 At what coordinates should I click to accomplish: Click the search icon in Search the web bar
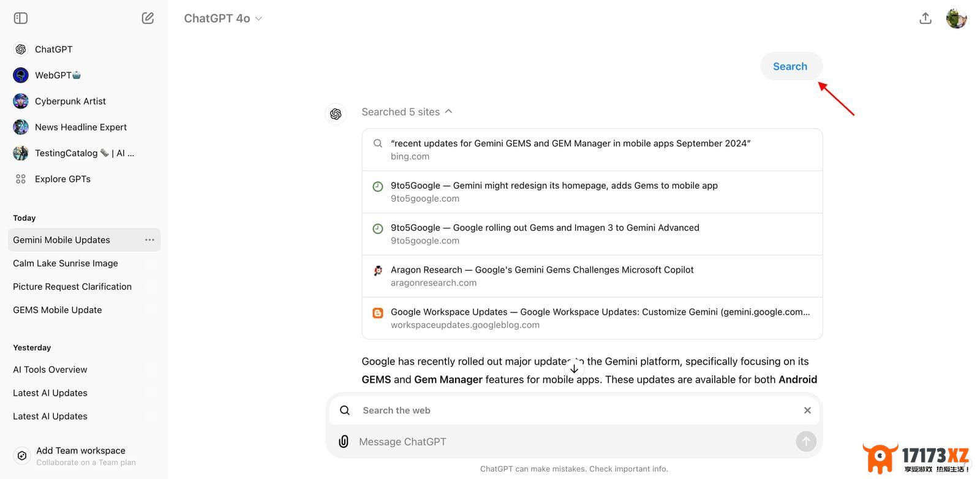coord(345,410)
